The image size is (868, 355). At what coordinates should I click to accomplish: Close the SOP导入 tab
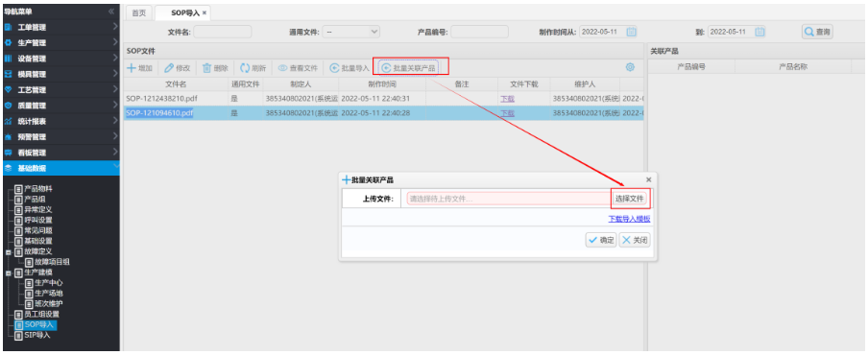205,12
